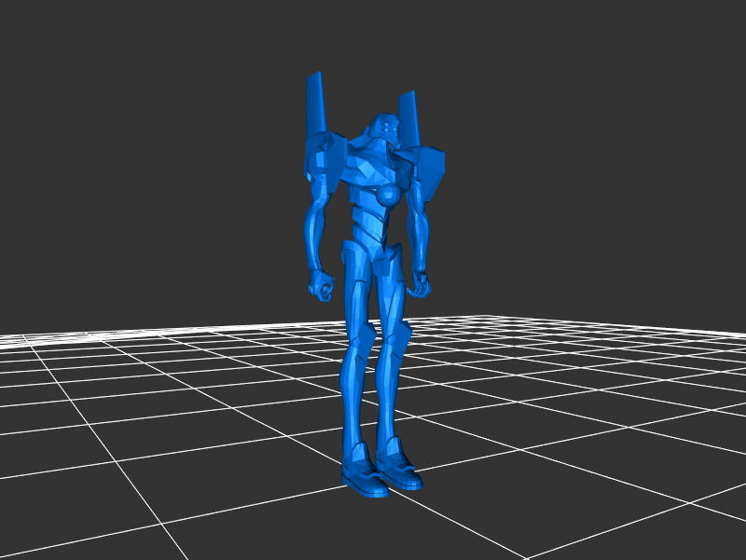Click the robot's foot on the right
Image resolution: width=746 pixels, height=560 pixels.
[x=401, y=471]
